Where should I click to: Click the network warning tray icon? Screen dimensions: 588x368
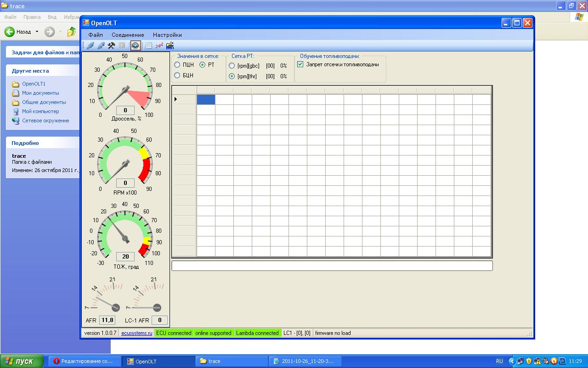click(537, 361)
